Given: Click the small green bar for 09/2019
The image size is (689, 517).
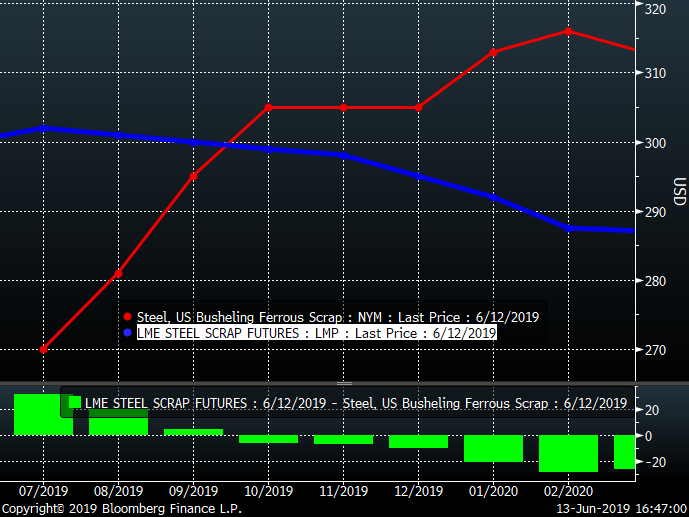Looking at the screenshot, I should click(x=193, y=432).
